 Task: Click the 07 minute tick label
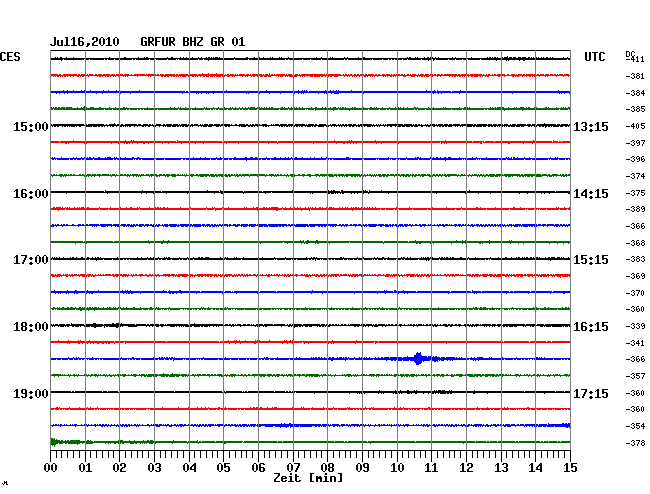pyautogui.click(x=293, y=467)
